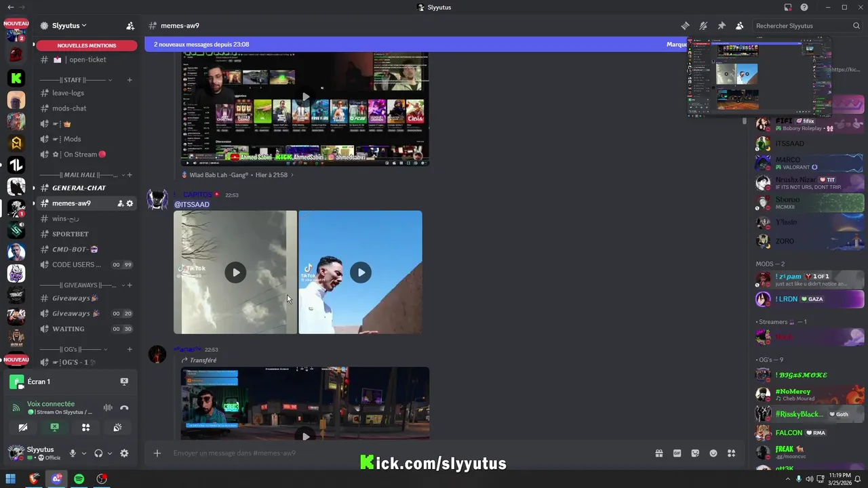Dismiss the new messages banner via Marquer
The height and width of the screenshot is (488, 868).
coord(676,45)
